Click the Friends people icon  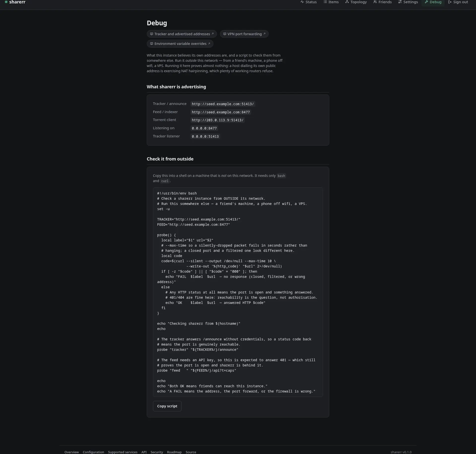tap(375, 2)
